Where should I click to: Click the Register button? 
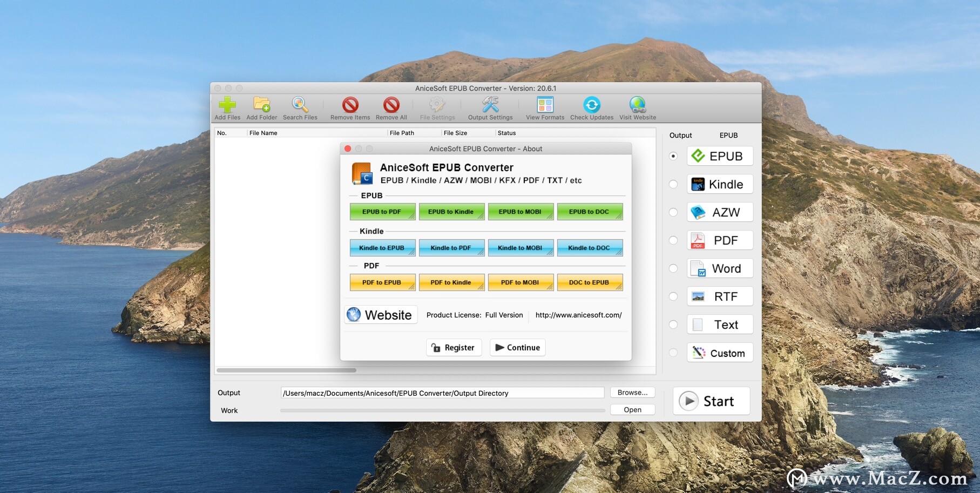[x=454, y=348]
